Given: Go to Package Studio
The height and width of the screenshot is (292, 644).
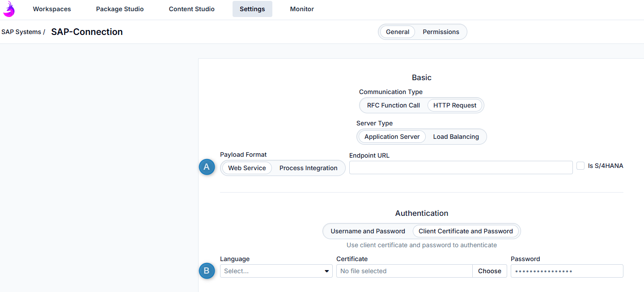Looking at the screenshot, I should [x=120, y=9].
